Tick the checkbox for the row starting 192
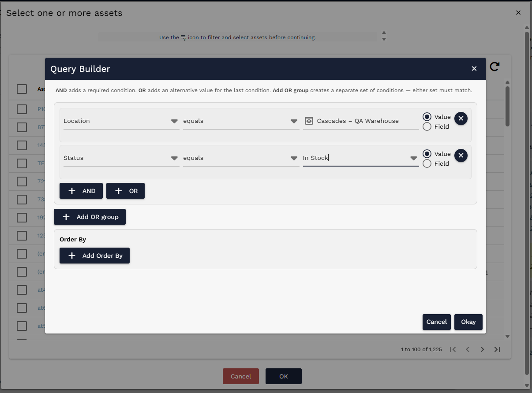 coord(22,217)
